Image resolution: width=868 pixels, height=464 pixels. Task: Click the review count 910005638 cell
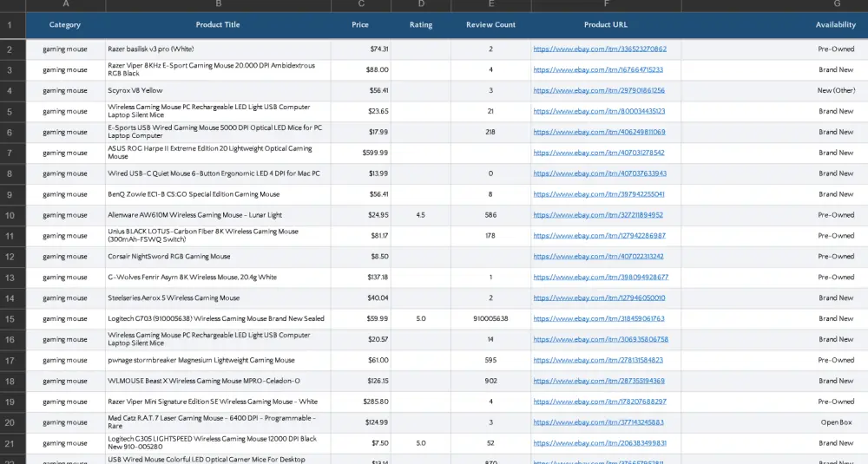(490, 318)
